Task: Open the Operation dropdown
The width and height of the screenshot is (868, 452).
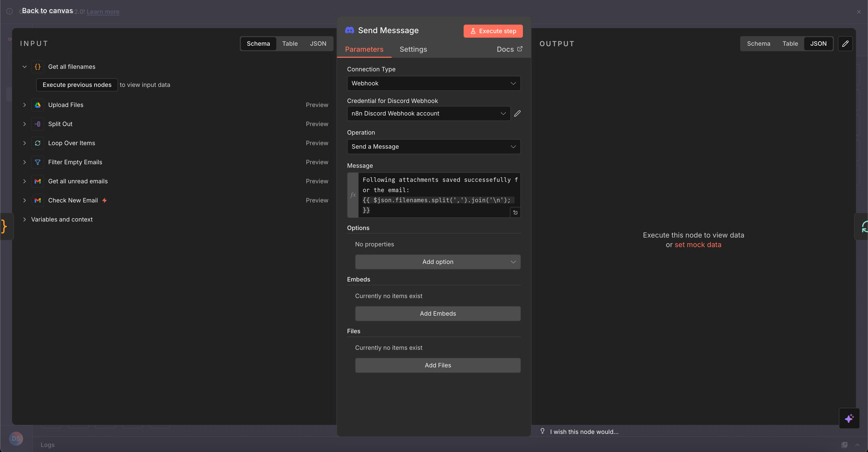Action: pyautogui.click(x=434, y=146)
